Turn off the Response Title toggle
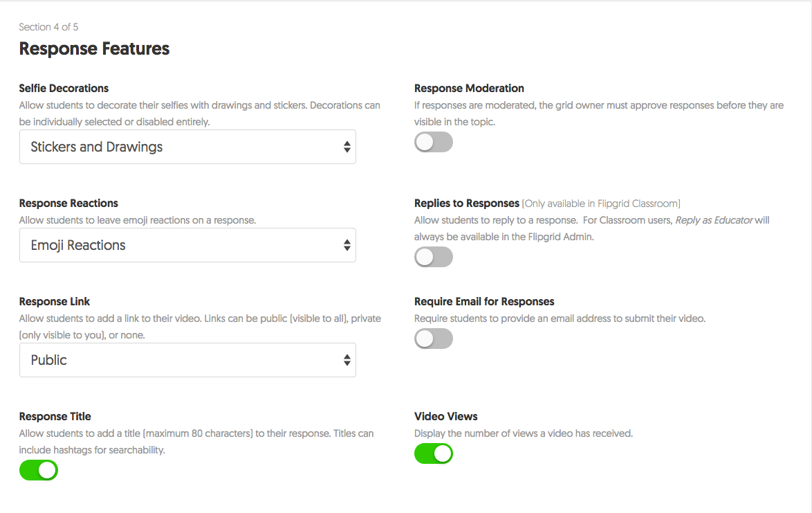Viewport: 812px width, 513px height. (x=38, y=470)
